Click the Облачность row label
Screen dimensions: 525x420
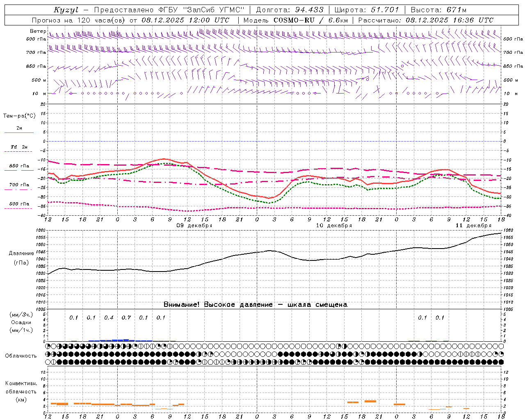coord(21,356)
